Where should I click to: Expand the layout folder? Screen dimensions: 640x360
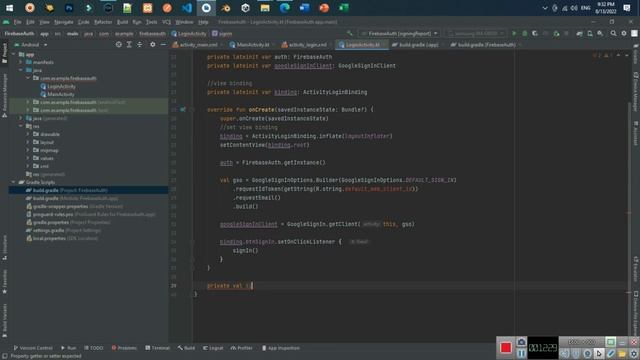click(28, 142)
